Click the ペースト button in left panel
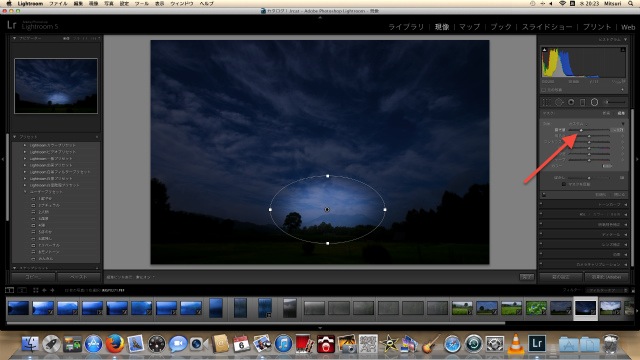The image size is (640, 360). click(79, 277)
